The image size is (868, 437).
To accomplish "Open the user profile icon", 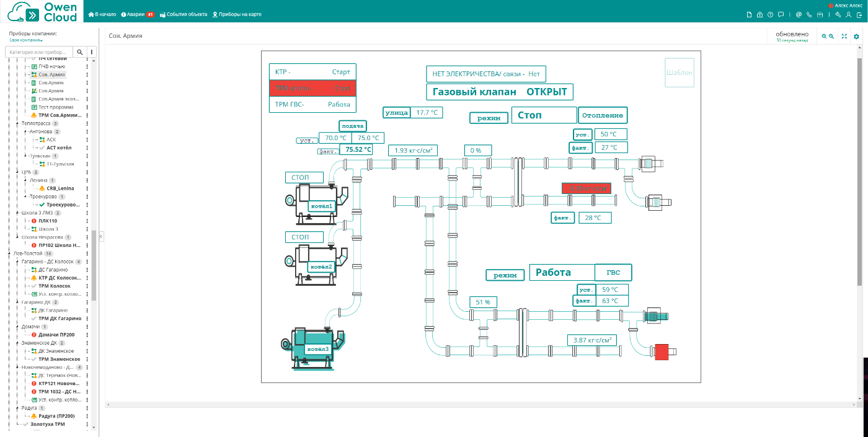I will [849, 14].
